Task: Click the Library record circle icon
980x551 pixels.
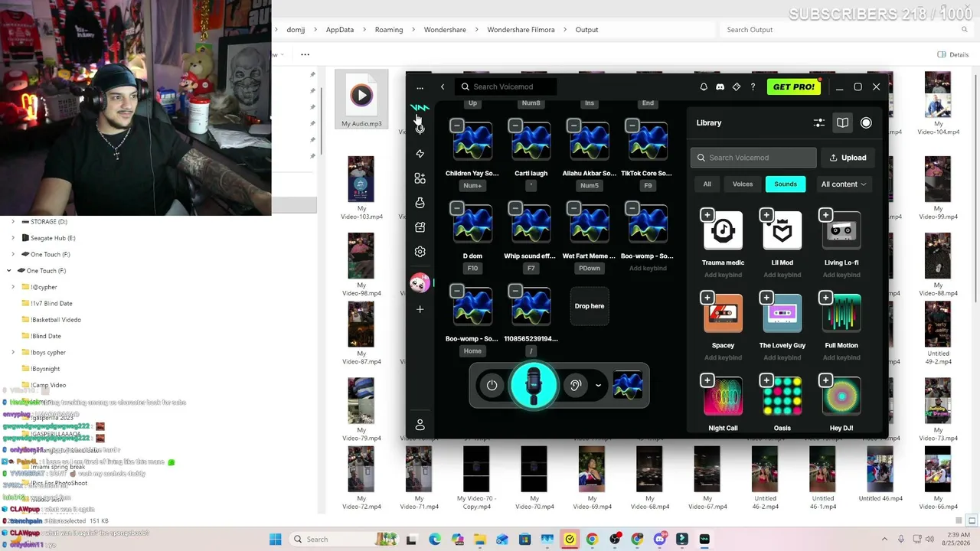Action: [x=866, y=123]
